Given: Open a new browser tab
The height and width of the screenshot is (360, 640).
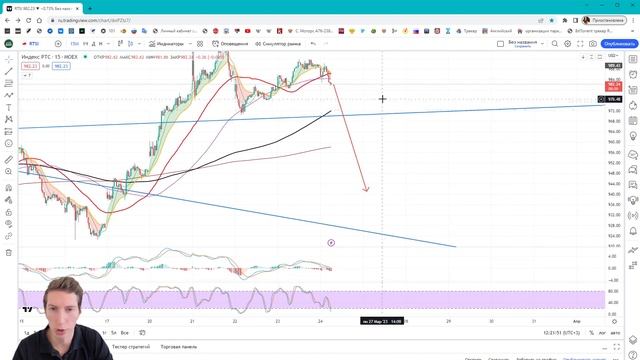Looking at the screenshot, I should (90, 8).
